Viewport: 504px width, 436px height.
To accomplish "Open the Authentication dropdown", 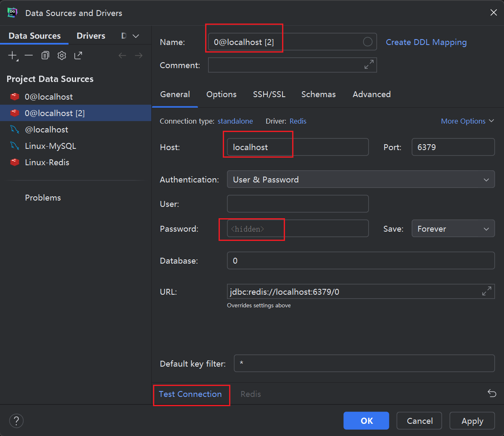I will pyautogui.click(x=361, y=180).
